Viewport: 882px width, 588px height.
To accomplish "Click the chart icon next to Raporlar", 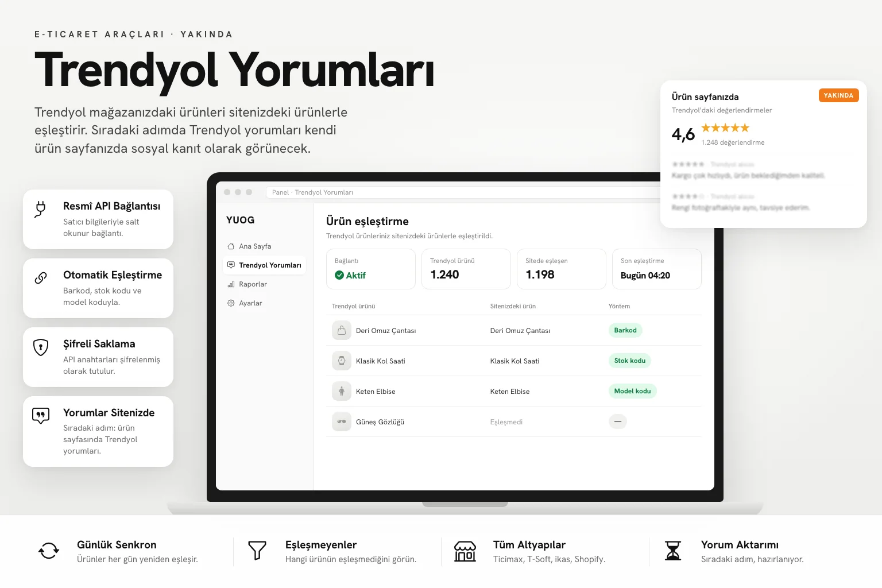I will 231,284.
